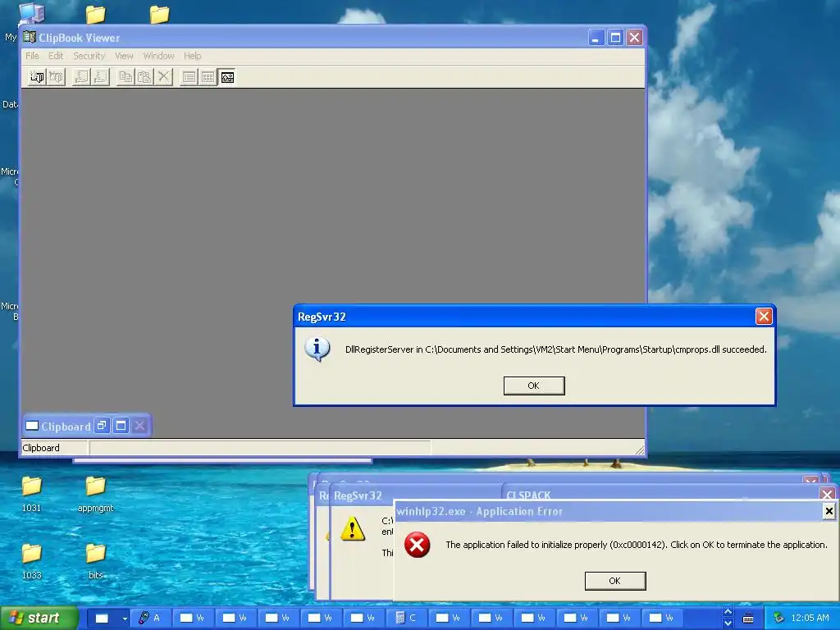The width and height of the screenshot is (840, 630).
Task: Click the Delete X toolbar icon
Action: tap(163, 77)
